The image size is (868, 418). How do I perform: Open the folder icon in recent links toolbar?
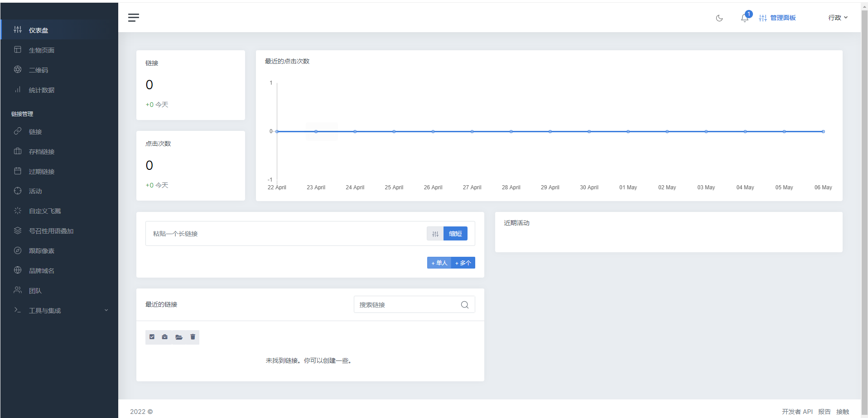point(179,337)
